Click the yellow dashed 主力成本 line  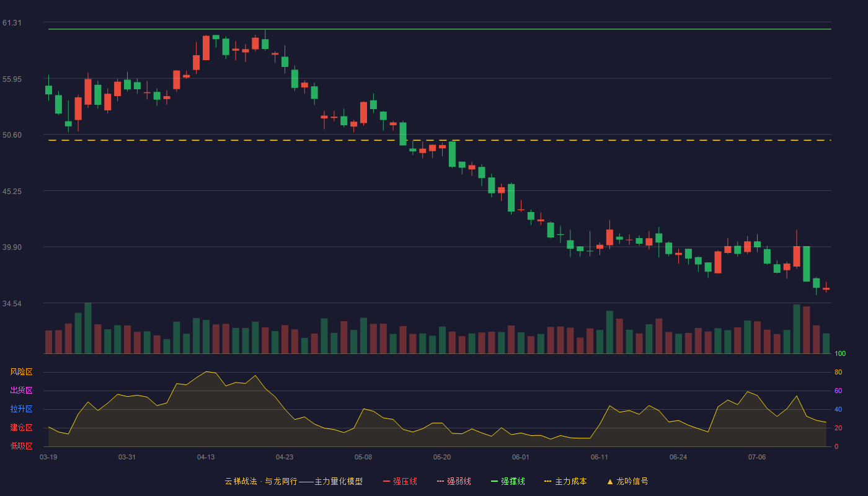[x=440, y=140]
